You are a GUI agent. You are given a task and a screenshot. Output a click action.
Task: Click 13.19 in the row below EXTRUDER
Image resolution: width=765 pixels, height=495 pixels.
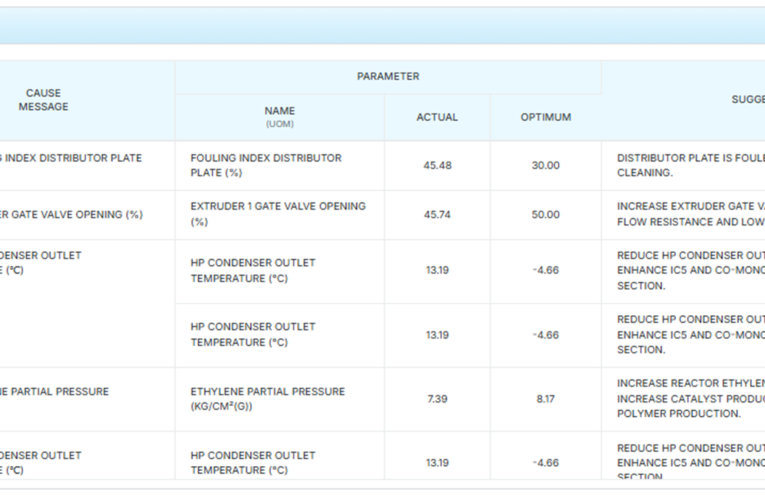pos(437,270)
